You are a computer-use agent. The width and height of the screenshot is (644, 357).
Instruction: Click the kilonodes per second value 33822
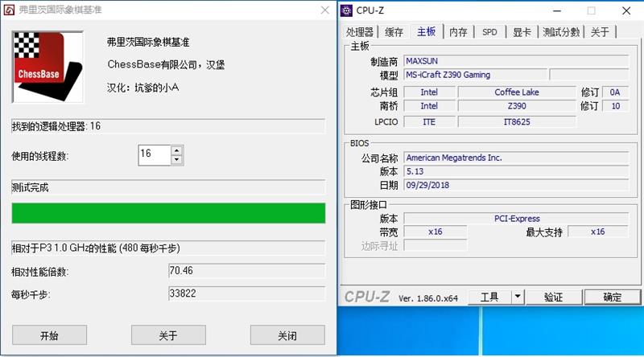point(247,293)
